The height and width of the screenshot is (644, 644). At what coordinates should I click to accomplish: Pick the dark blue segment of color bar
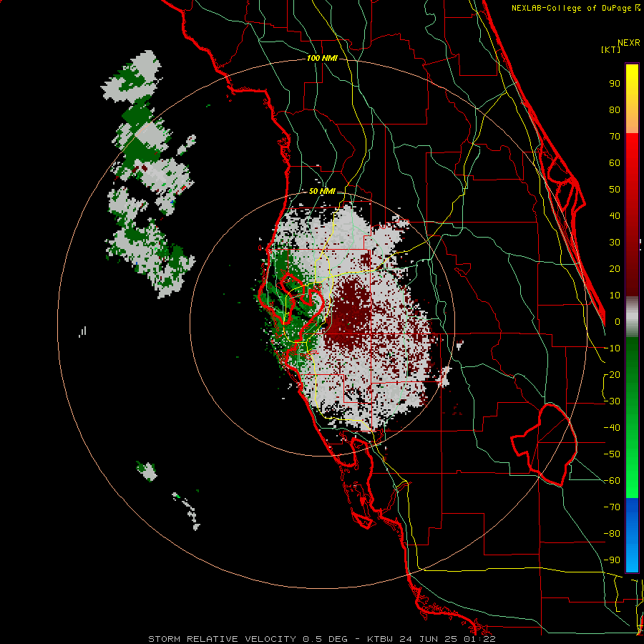632,509
